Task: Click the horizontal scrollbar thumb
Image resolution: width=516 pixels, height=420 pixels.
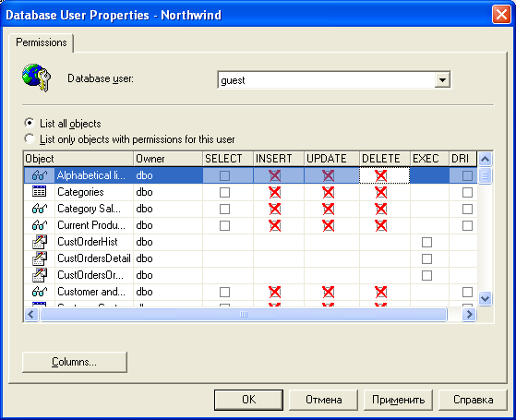Action: 244,315
